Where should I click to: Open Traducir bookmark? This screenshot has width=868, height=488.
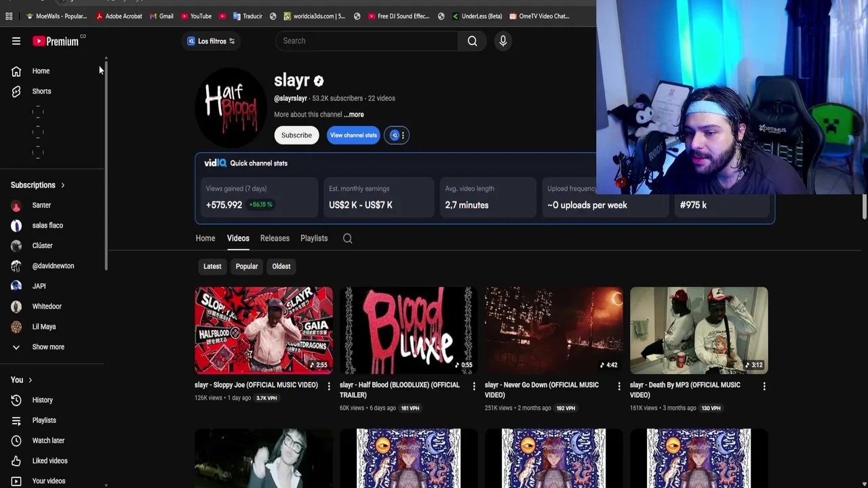(248, 16)
